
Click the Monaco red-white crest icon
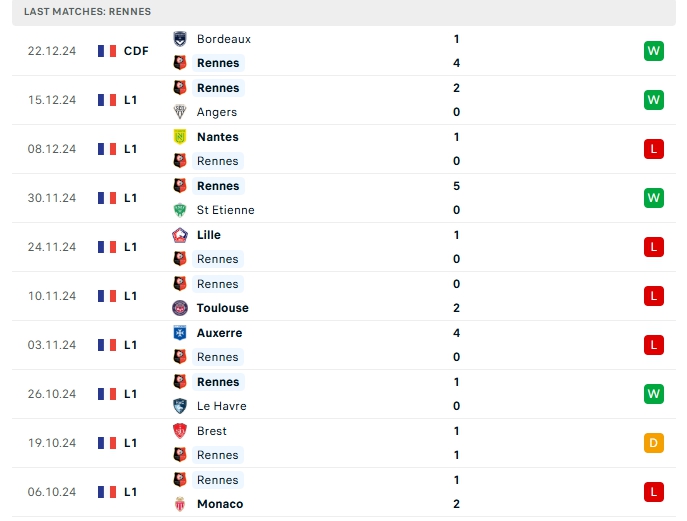point(180,504)
